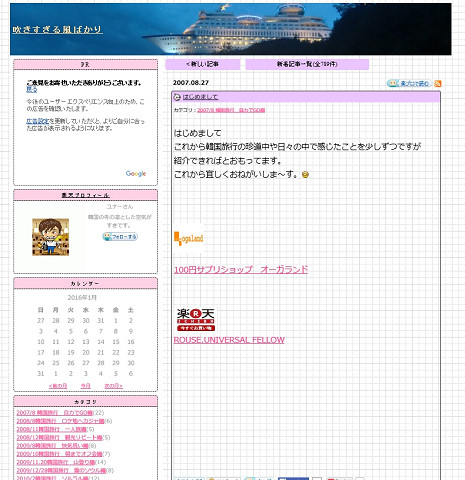Open category 2008/8韓国旅行 ロケ地へカジャ編
Screen dimensions: 465x480
(60, 421)
